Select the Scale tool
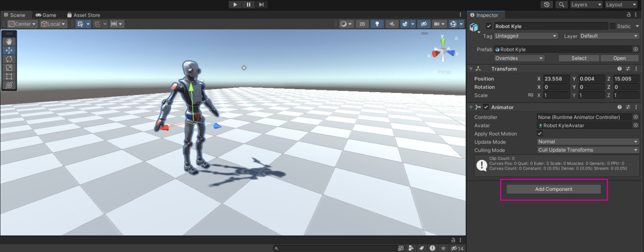The height and width of the screenshot is (252, 644). tap(9, 67)
